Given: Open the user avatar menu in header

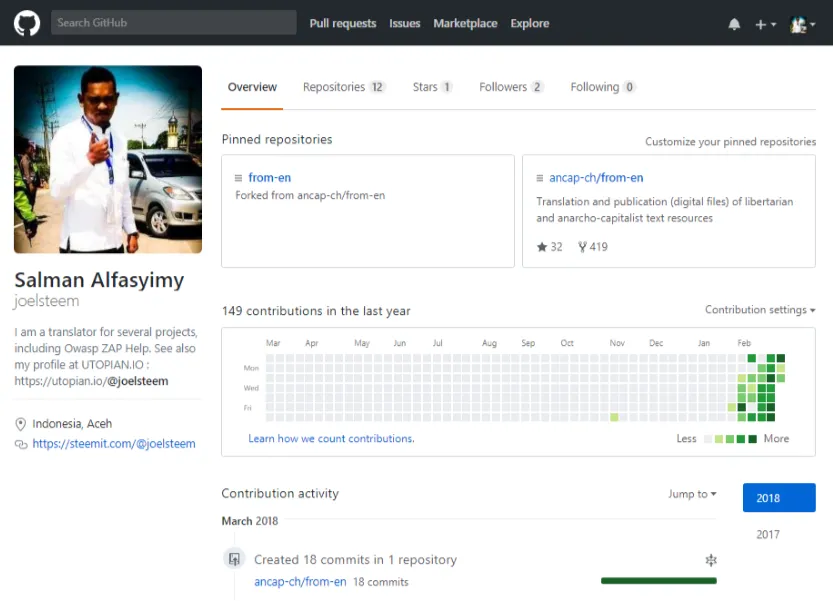Looking at the screenshot, I should [x=802, y=24].
